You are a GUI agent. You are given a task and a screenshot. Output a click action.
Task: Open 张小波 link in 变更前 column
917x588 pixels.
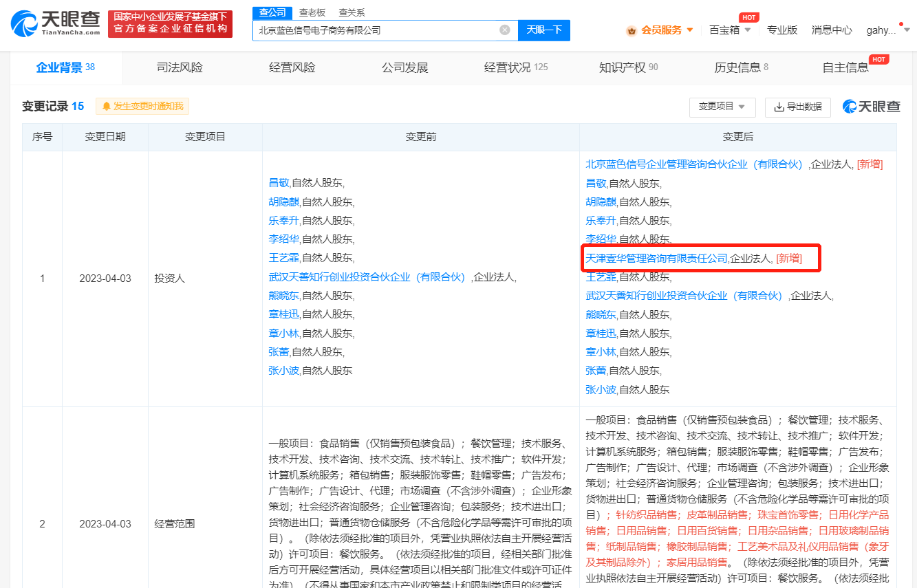click(x=283, y=370)
